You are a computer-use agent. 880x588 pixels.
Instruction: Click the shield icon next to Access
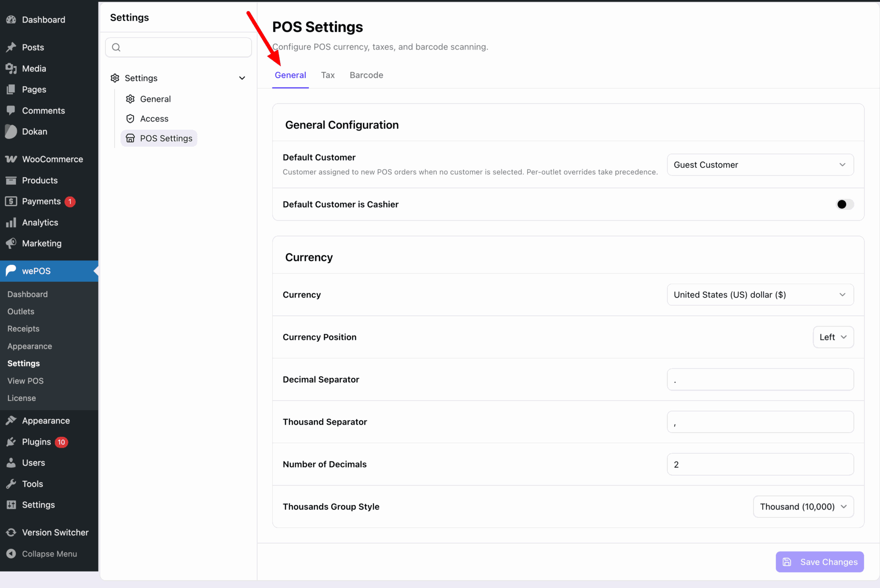tap(130, 119)
